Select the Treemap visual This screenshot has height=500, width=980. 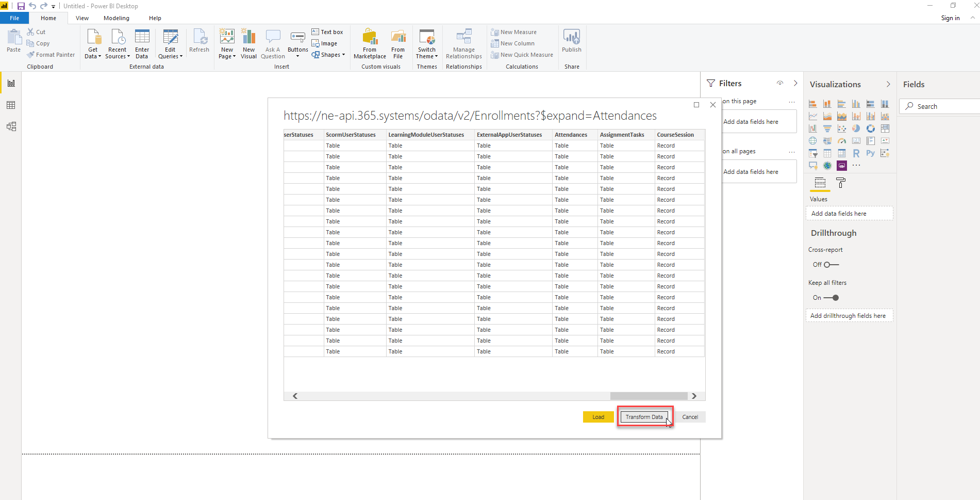(885, 128)
